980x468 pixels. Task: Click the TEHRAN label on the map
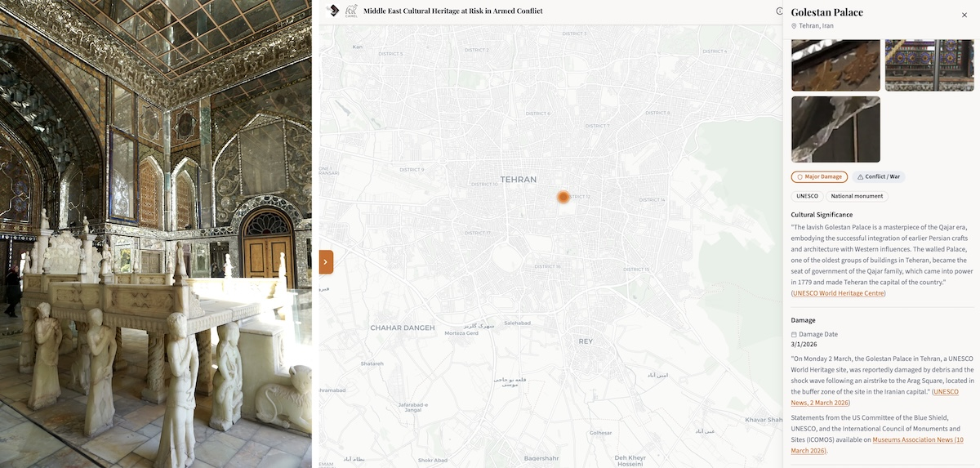tap(519, 180)
